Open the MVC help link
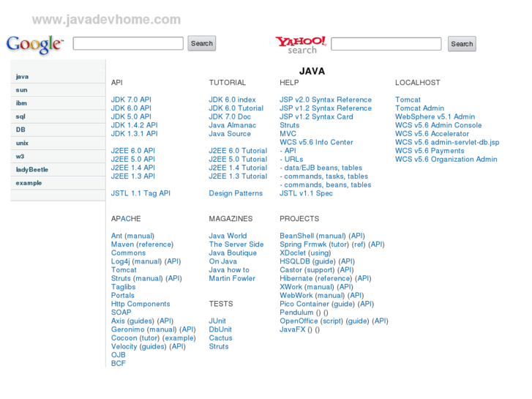The width and height of the screenshot is (532, 399). (x=288, y=133)
